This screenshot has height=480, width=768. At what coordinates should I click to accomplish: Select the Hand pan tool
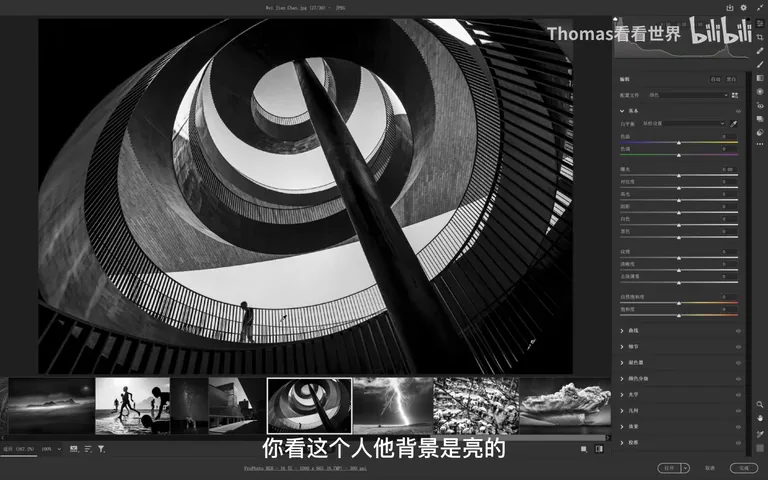[760, 418]
